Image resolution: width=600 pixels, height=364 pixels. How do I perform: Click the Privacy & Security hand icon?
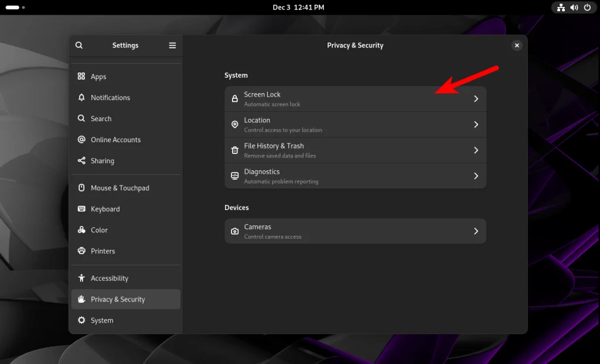[81, 298]
